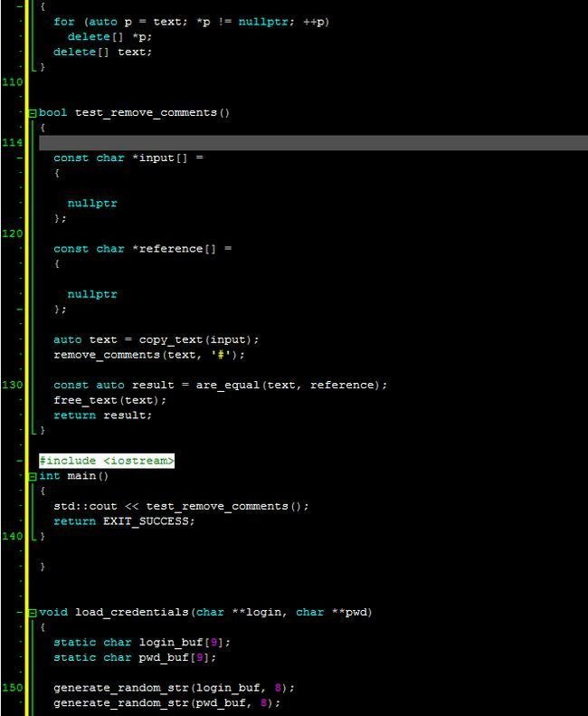Click the highlighted '#include <iostream>' line
Image resolution: width=588 pixels, height=716 pixels.
coord(107,461)
